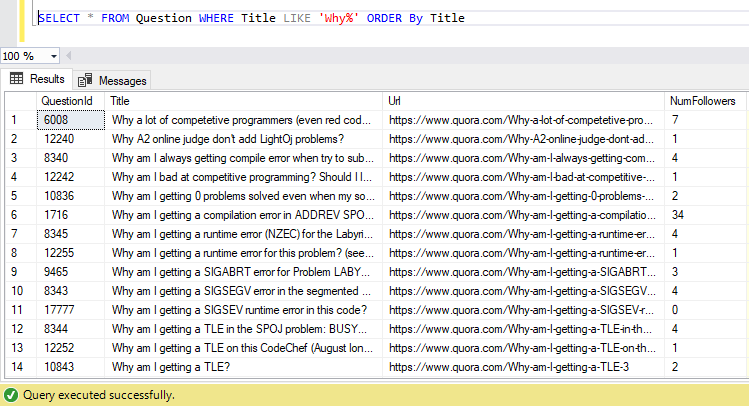Click the Results grid icon
The height and width of the screenshot is (406, 749).
pyautogui.click(x=17, y=79)
